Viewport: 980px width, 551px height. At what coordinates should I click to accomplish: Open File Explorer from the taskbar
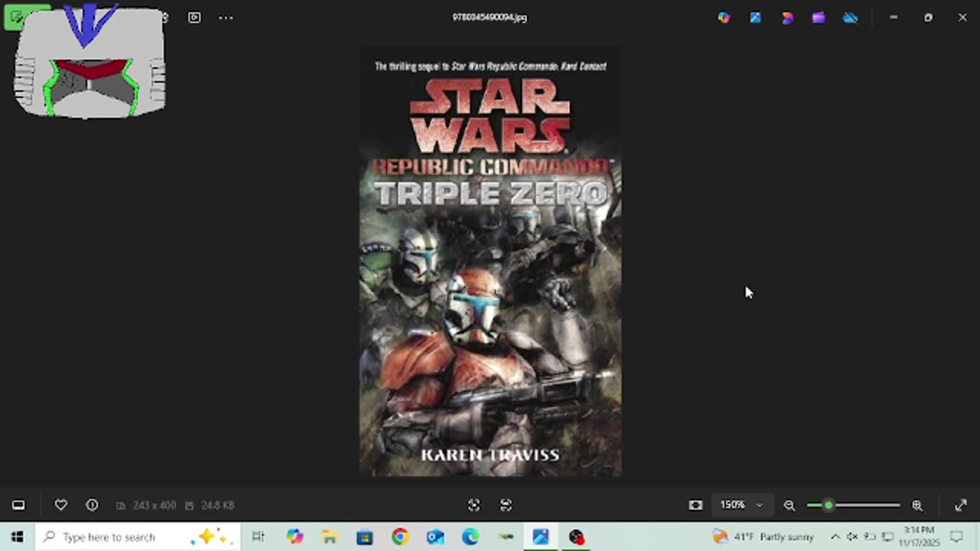point(329,537)
